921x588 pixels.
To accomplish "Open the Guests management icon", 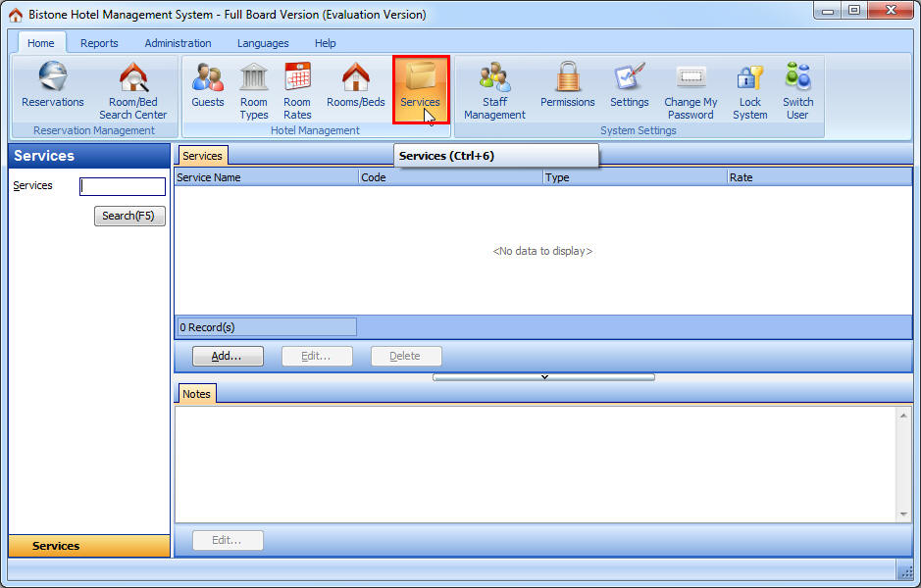I will [208, 86].
